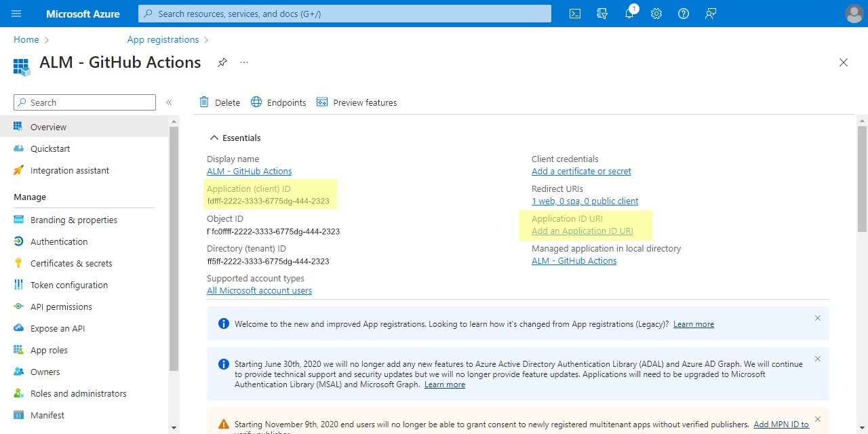Open the portal settings gear
868x434 pixels.
coord(656,14)
